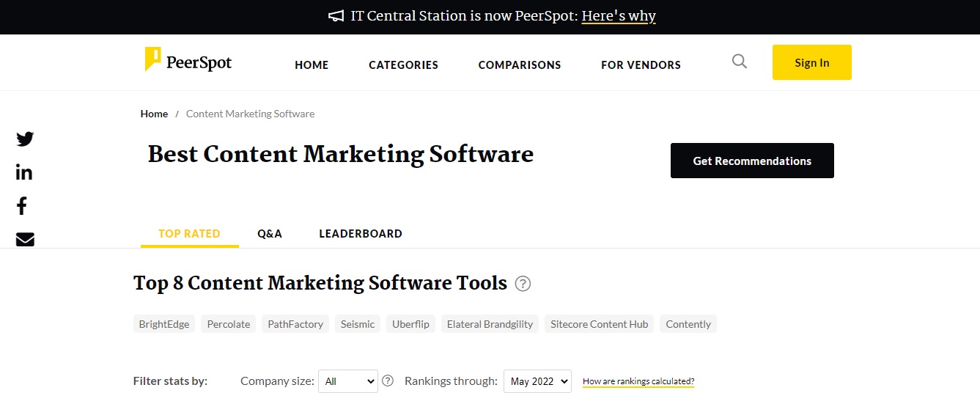Image resolution: width=980 pixels, height=404 pixels.
Task: Click Content Marketing Software breadcrumb text
Action: click(x=250, y=114)
